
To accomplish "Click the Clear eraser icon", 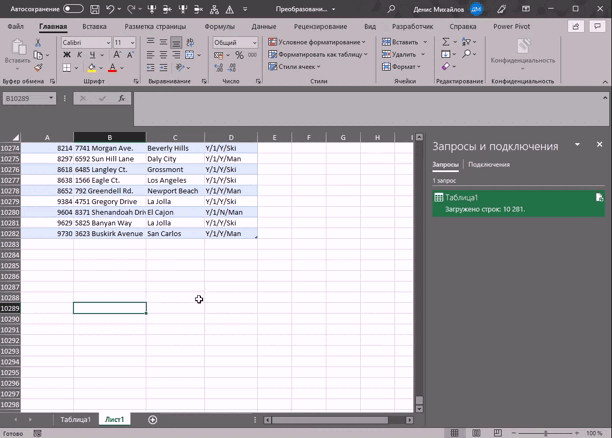I will point(445,66).
